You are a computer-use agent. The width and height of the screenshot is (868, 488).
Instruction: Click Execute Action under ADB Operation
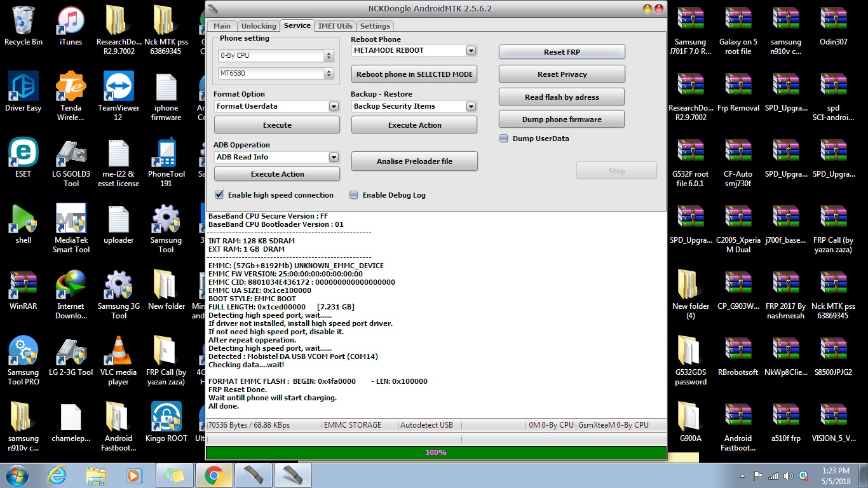coord(277,174)
